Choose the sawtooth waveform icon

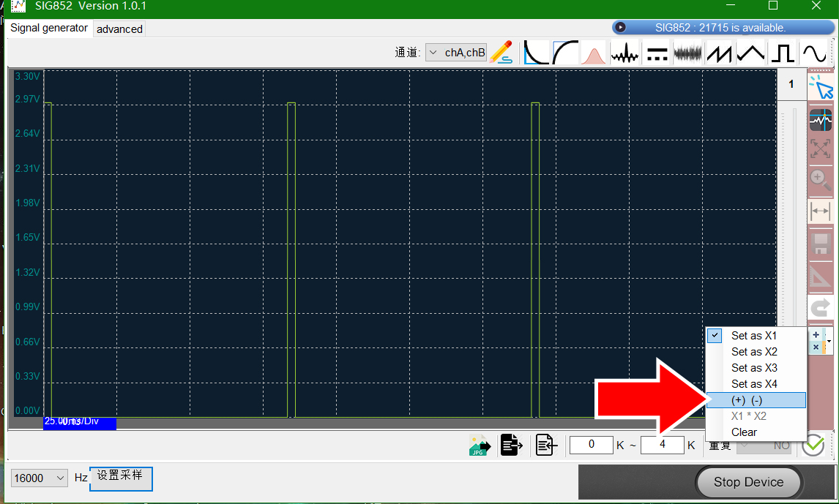719,53
